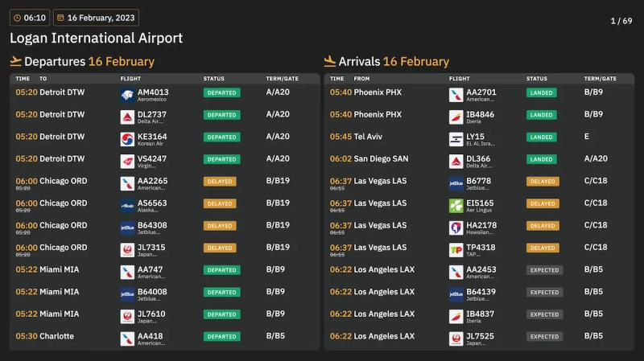This screenshot has width=644, height=361.
Task: Click the EL AL logo next to LY15
Action: pyautogui.click(x=456, y=139)
